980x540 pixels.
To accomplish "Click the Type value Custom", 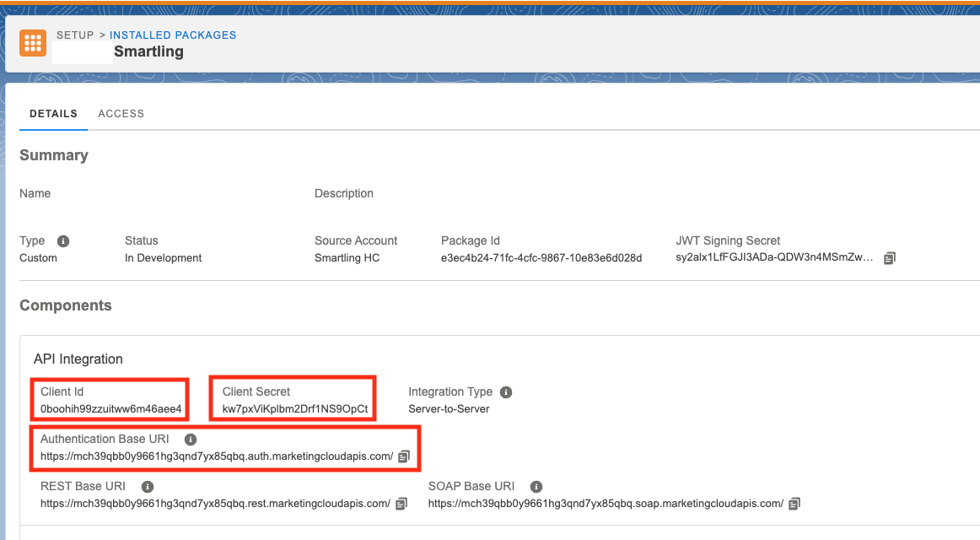I will 38,258.
